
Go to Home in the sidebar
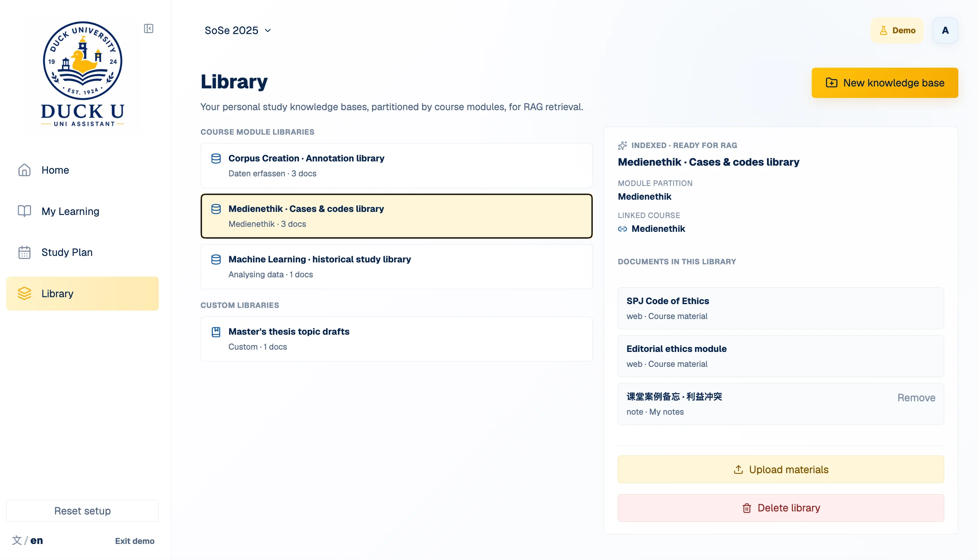coord(82,170)
